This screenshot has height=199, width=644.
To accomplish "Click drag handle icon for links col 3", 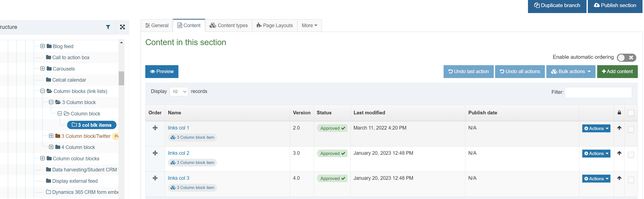I will click(155, 178).
